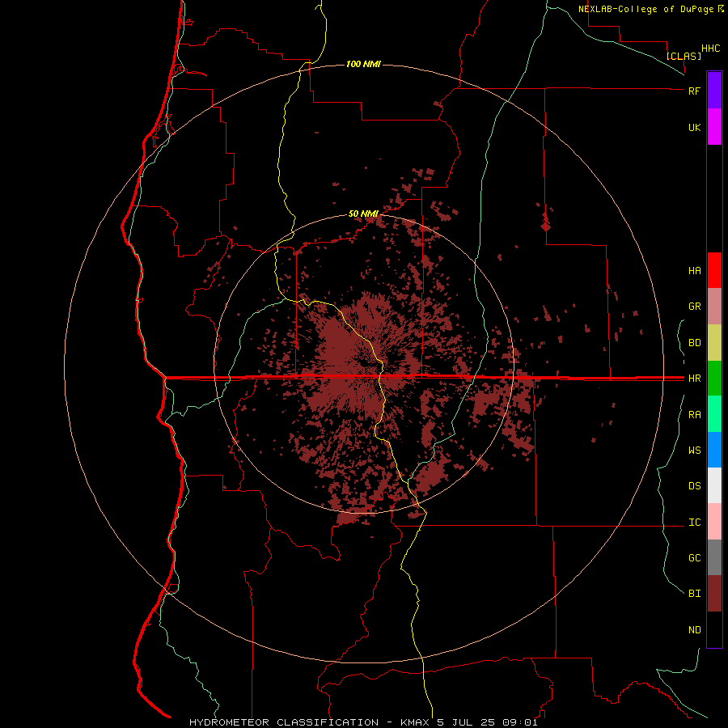The width and height of the screenshot is (728, 728).
Task: Select the dark red BI legend swatch
Action: click(x=714, y=594)
